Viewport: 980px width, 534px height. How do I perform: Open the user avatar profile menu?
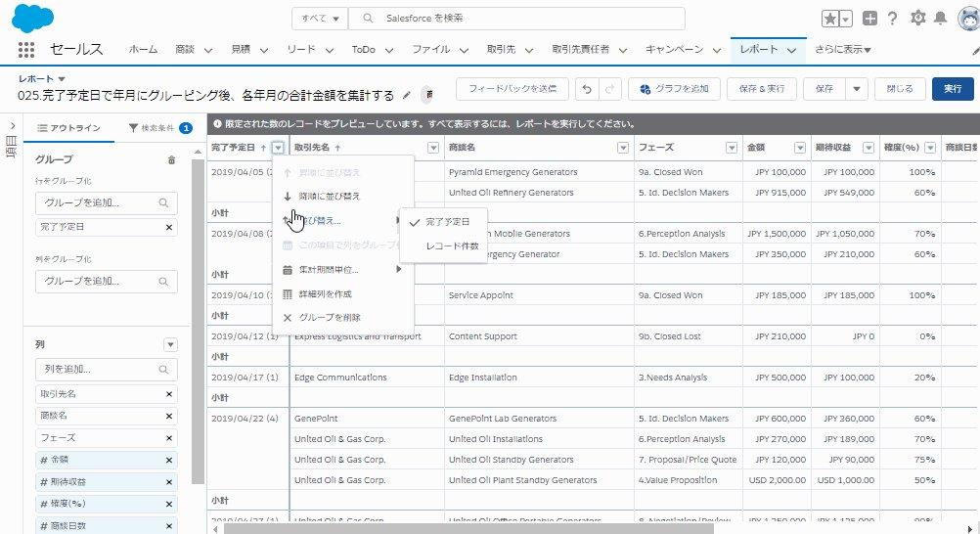point(969,19)
